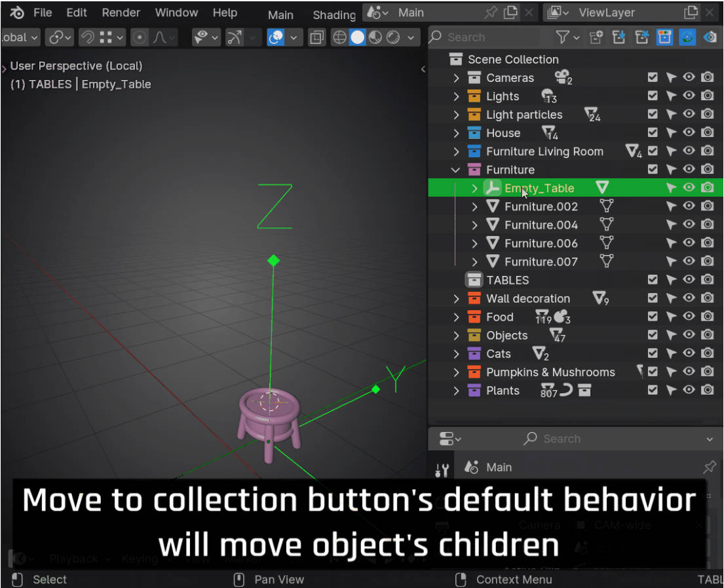Toggle X-Ray mode in the viewport header
Viewport: 724px width, 588px height.
(x=316, y=37)
